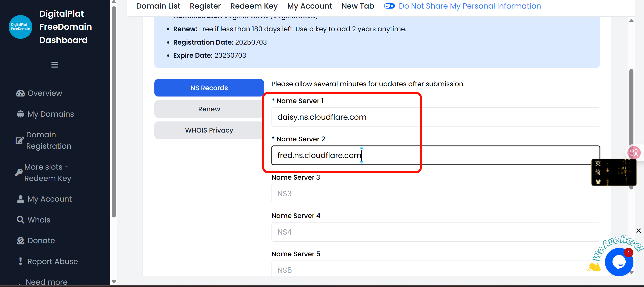The width and height of the screenshot is (644, 287).
Task: Click the pink translate floating icon
Action: pyautogui.click(x=634, y=153)
